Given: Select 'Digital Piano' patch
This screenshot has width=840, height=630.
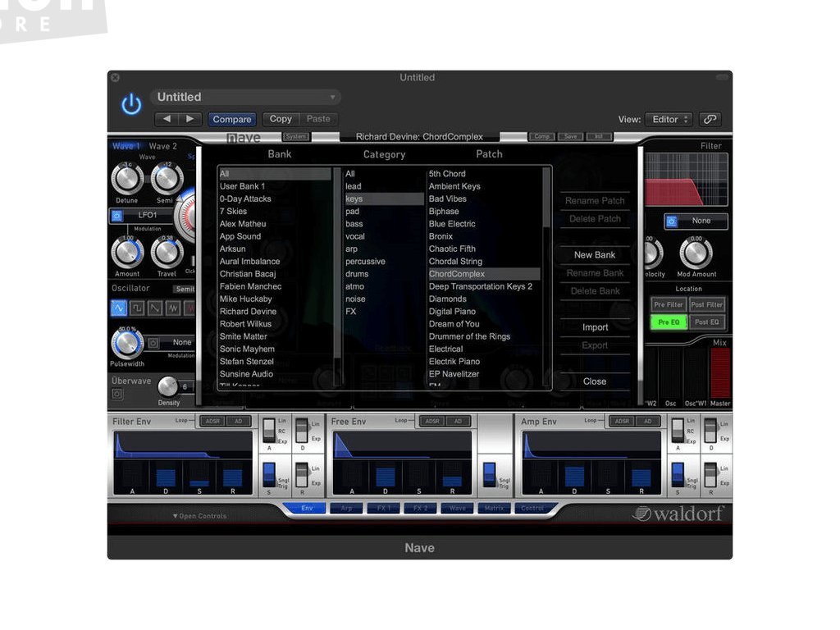Looking at the screenshot, I should click(484, 312).
